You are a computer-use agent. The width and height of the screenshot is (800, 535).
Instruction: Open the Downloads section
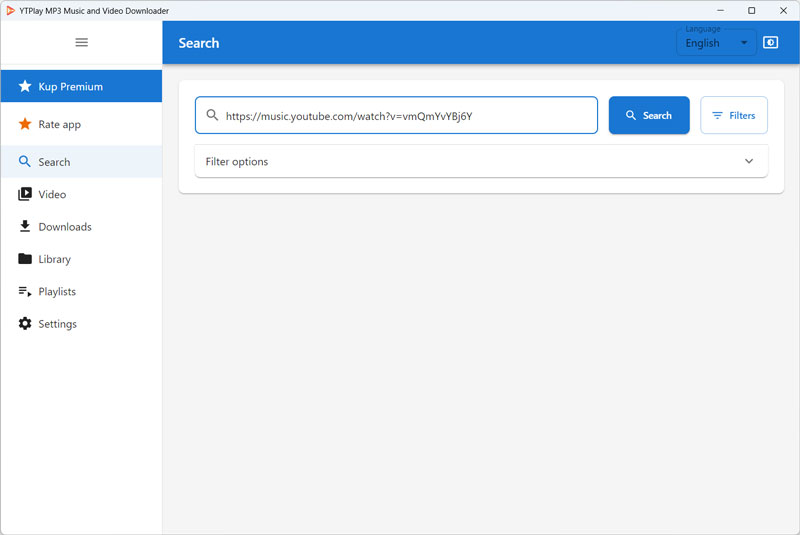82,226
